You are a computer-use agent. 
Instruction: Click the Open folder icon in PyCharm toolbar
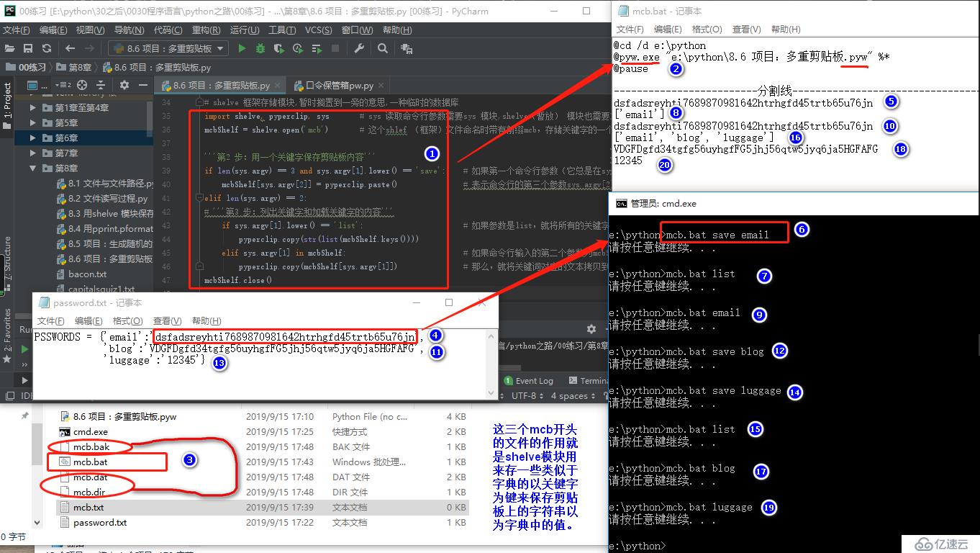pos(10,48)
